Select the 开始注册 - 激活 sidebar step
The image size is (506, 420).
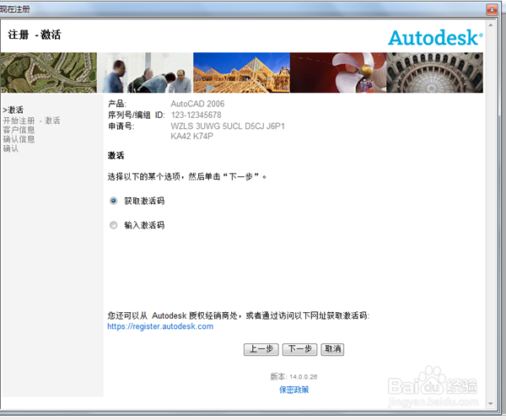click(31, 121)
